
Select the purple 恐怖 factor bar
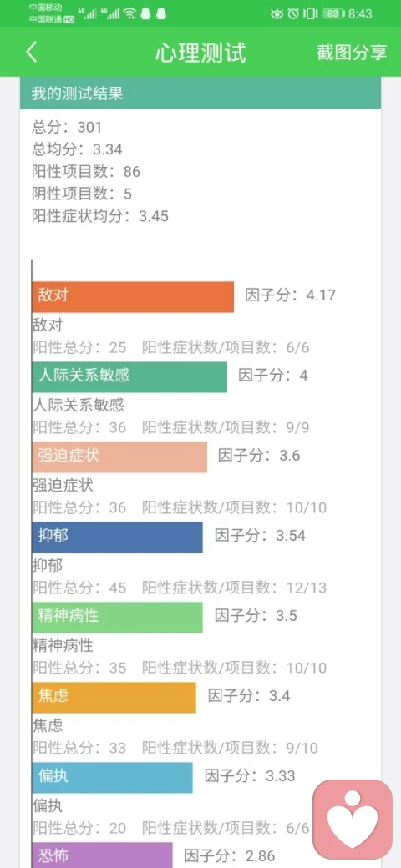(x=103, y=855)
